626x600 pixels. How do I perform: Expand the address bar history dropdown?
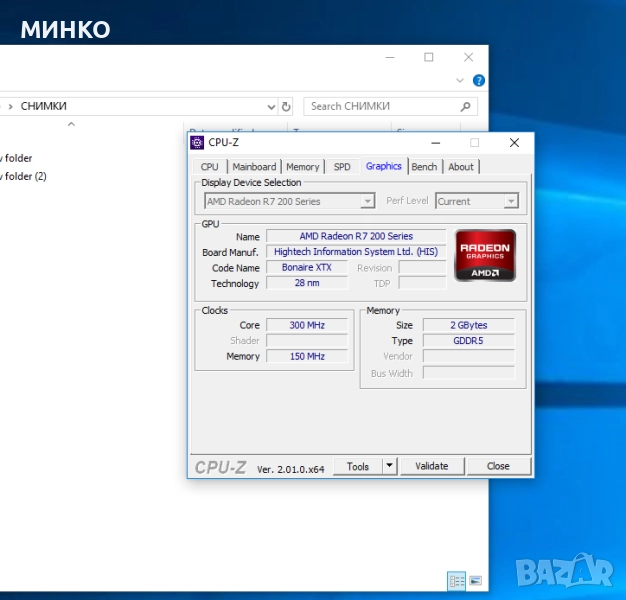click(271, 106)
